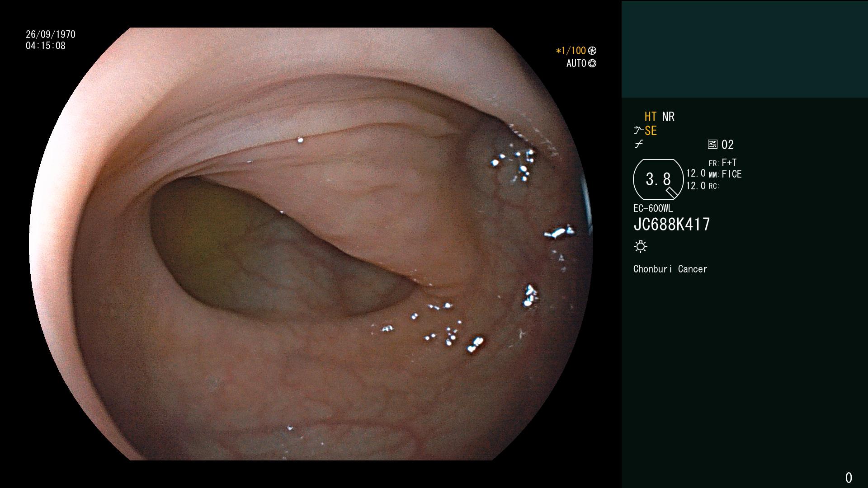Viewport: 868px width, 488px height.
Task: Click the time 04:15:08
Action: tap(46, 46)
